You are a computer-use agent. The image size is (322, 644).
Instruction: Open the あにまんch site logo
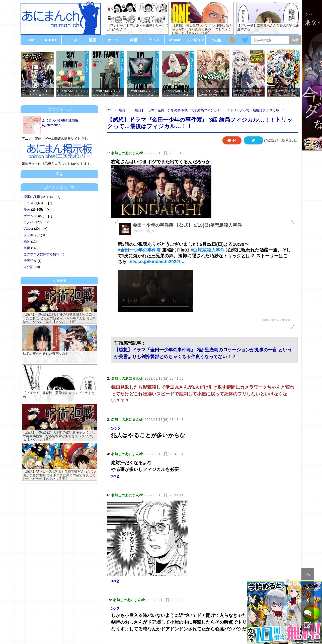(61, 19)
